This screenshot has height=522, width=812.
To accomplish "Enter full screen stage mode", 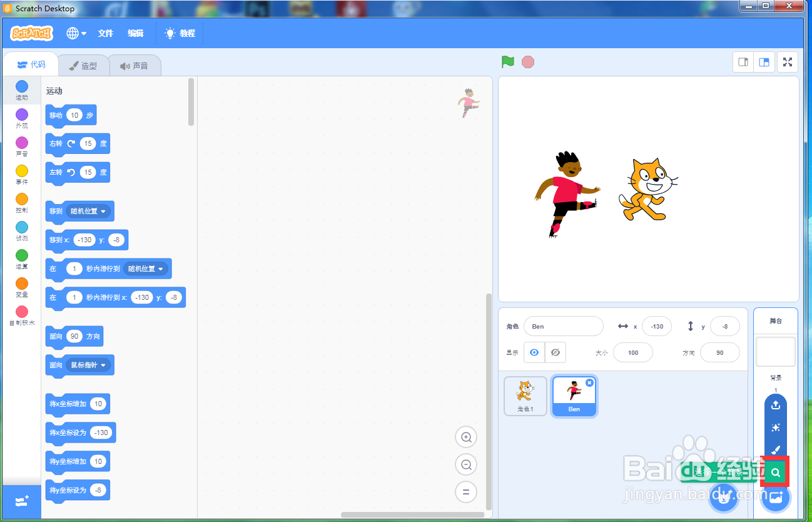I will pos(788,62).
